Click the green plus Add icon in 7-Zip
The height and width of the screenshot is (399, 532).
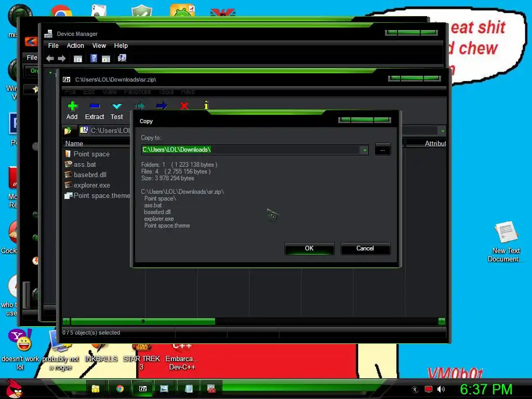click(x=72, y=106)
